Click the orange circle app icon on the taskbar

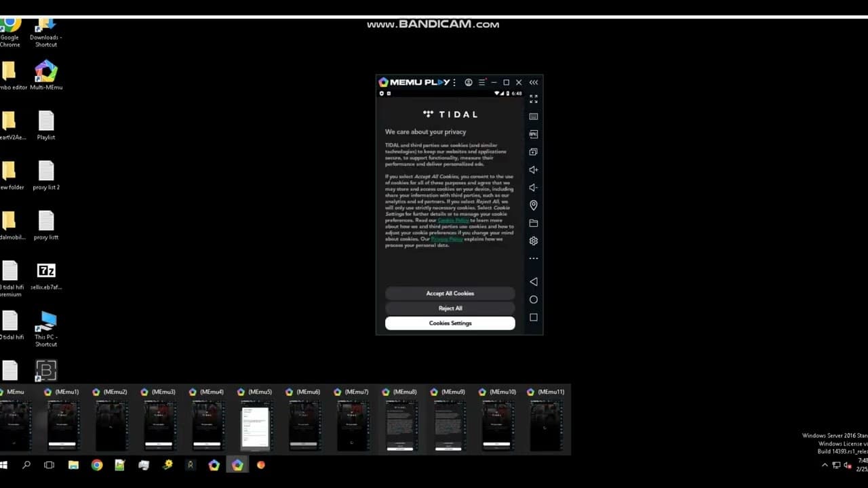pos(261,465)
